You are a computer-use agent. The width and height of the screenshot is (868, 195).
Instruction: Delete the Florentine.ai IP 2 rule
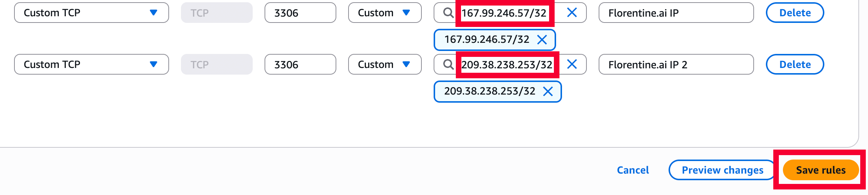[795, 65]
